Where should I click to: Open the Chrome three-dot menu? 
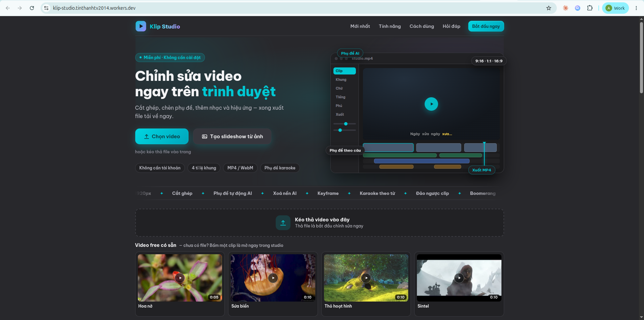click(636, 8)
